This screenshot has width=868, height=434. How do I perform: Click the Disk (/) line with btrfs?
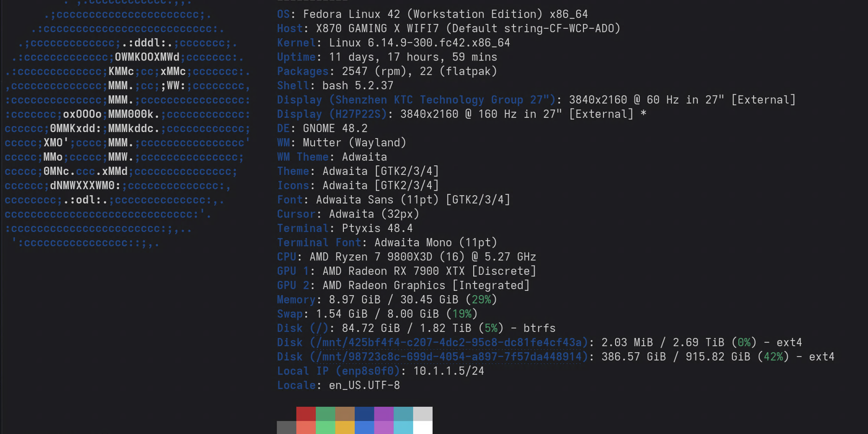point(416,329)
